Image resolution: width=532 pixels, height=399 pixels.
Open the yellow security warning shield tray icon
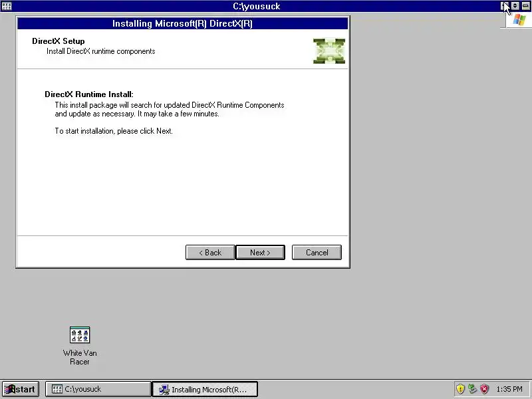click(460, 389)
